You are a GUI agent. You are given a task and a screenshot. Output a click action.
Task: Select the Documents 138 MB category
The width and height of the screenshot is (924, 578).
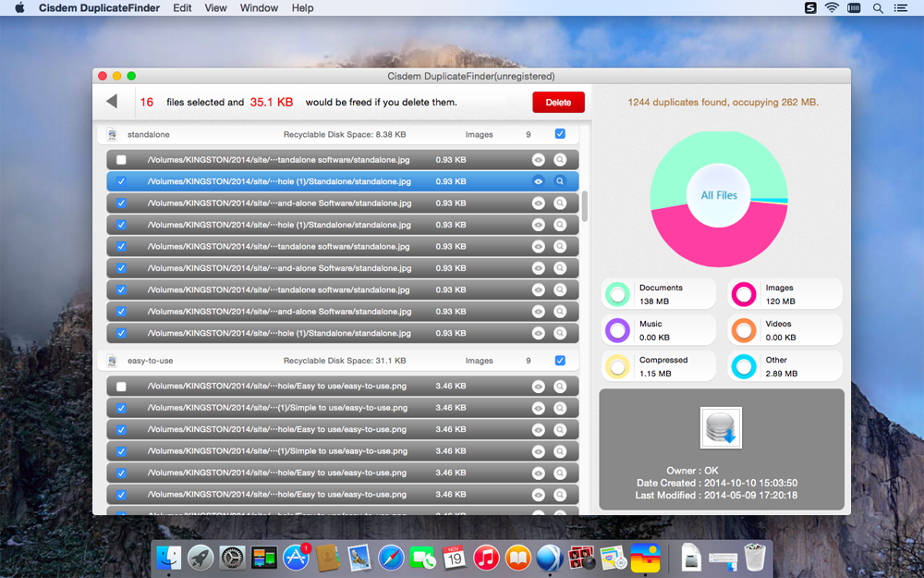[x=658, y=294]
